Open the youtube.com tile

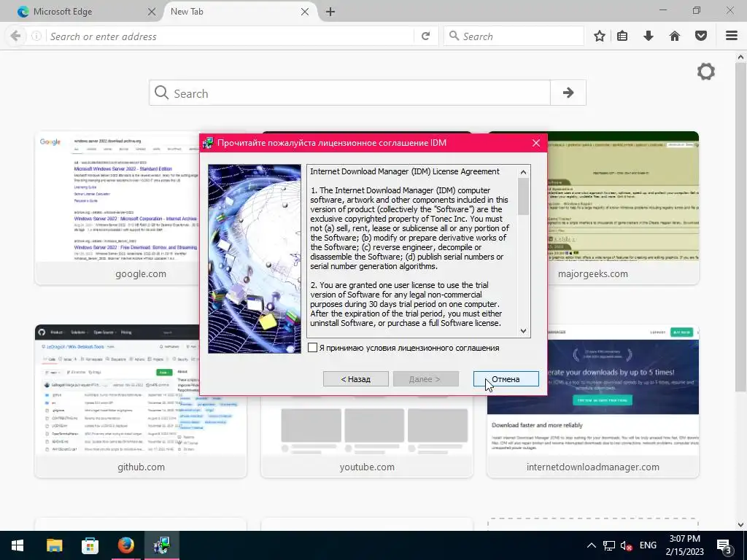(367, 436)
